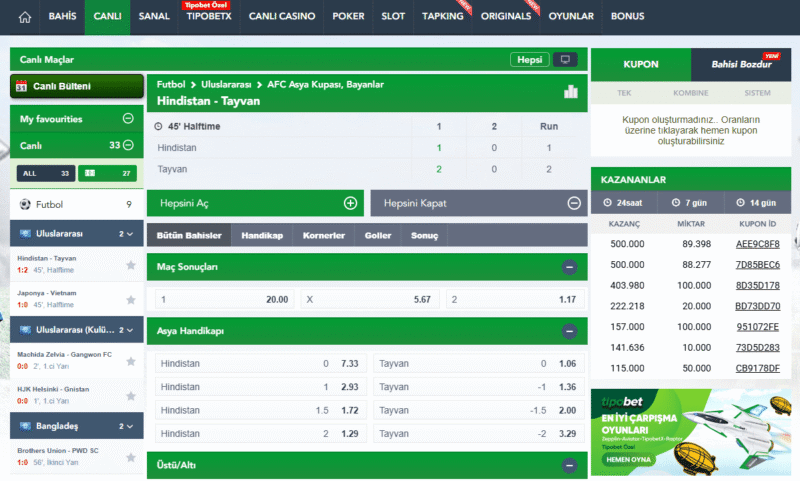Click the Uluslararası league flag icon
Screen dimensions: 800x481
(25, 234)
